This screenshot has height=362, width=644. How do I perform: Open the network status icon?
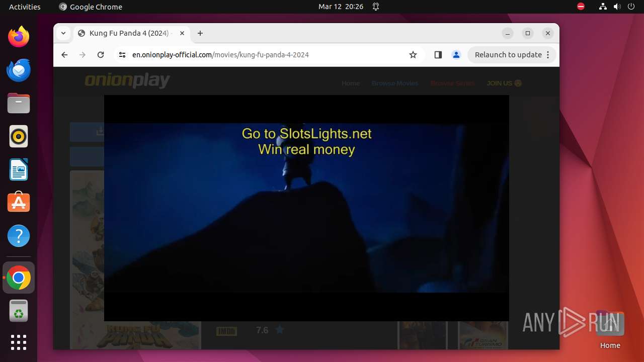[x=603, y=7]
